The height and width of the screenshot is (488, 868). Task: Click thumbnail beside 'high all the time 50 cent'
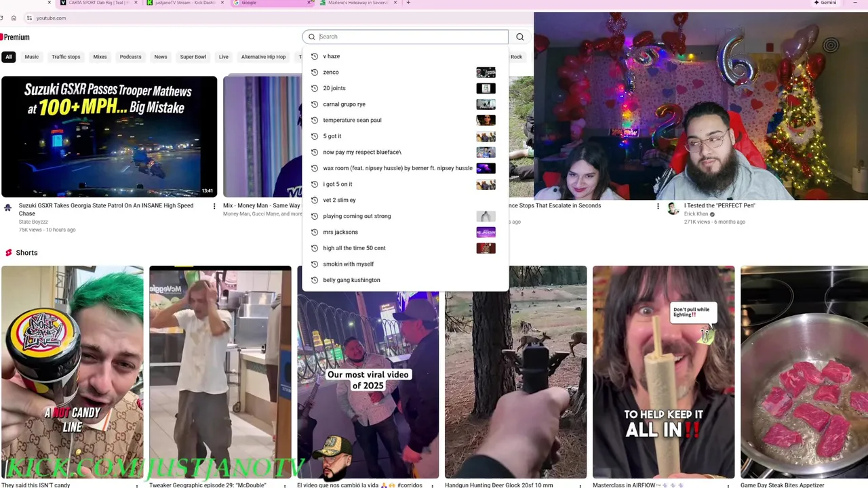[486, 248]
